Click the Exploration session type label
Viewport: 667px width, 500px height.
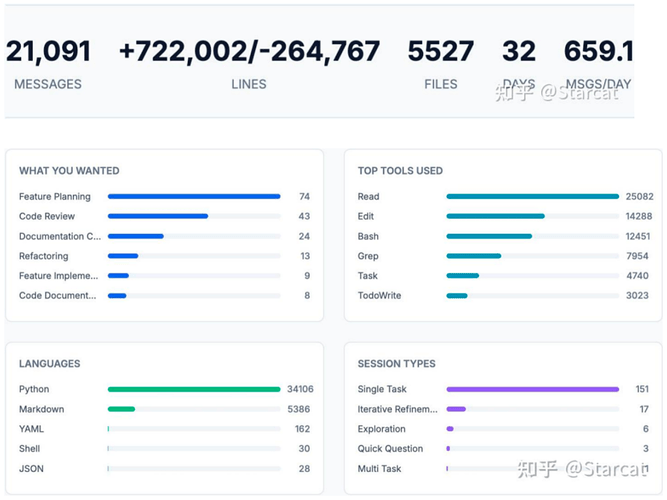pos(384,429)
